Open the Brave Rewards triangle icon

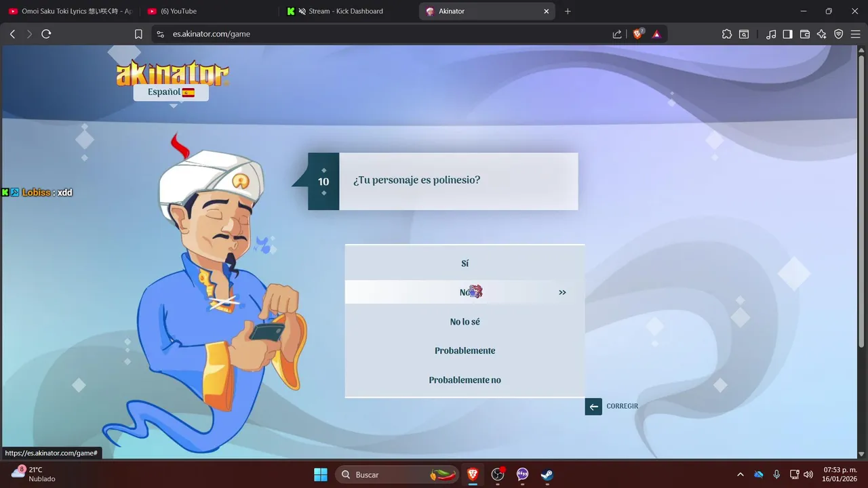click(x=656, y=34)
